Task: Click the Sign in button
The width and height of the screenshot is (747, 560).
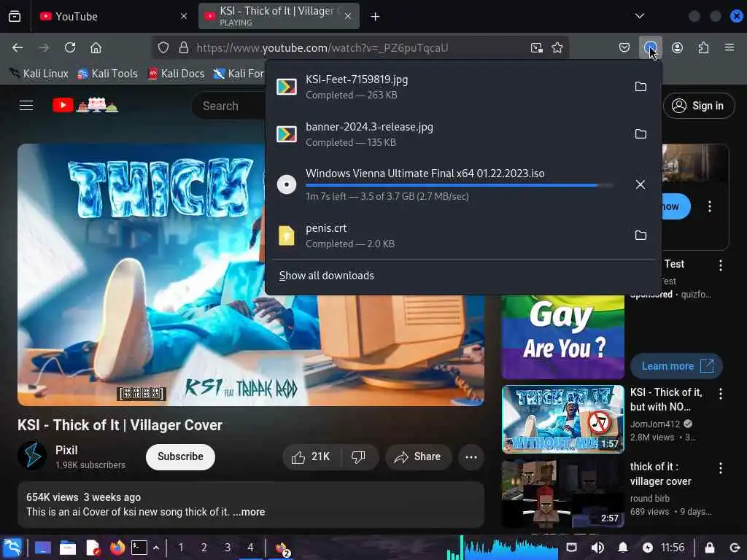Action: [698, 106]
